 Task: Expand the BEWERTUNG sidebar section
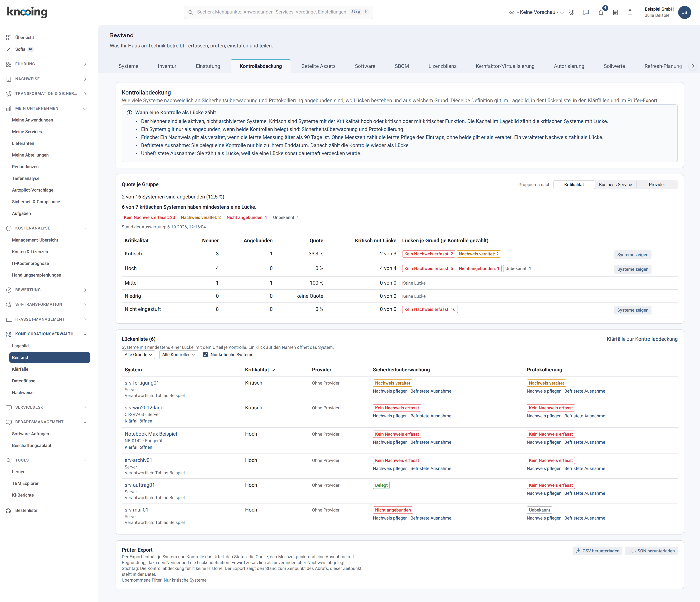click(x=47, y=290)
